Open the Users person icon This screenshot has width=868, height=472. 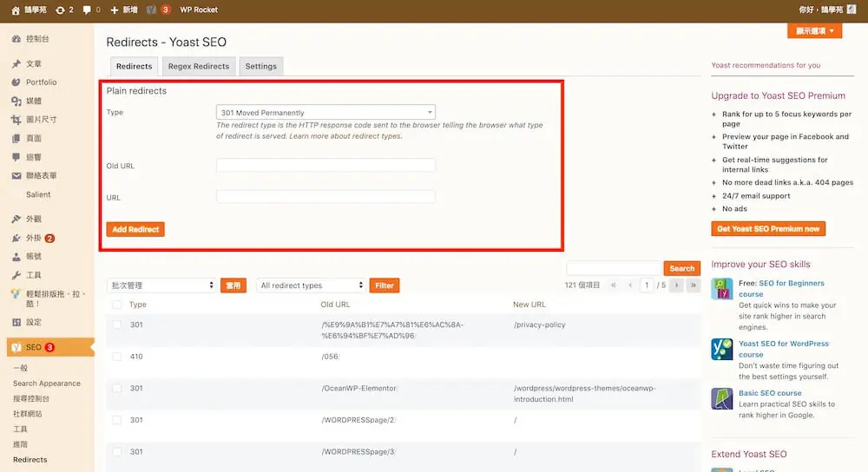16,257
